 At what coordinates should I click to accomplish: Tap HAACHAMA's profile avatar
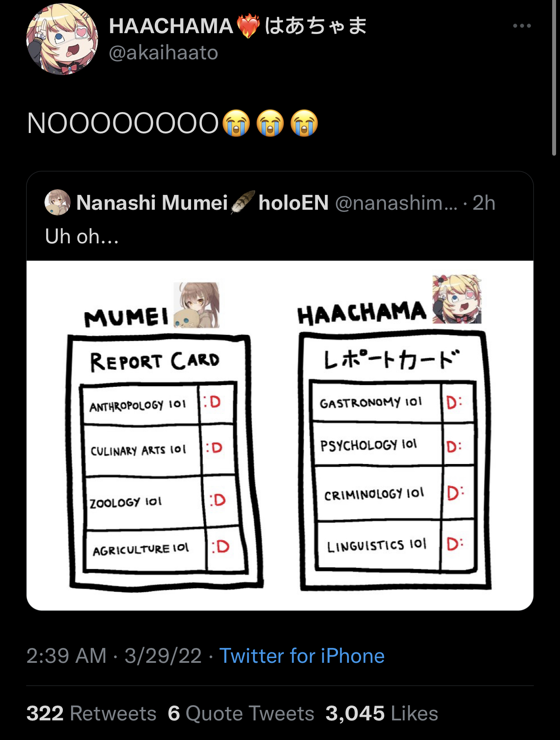pyautogui.click(x=62, y=39)
